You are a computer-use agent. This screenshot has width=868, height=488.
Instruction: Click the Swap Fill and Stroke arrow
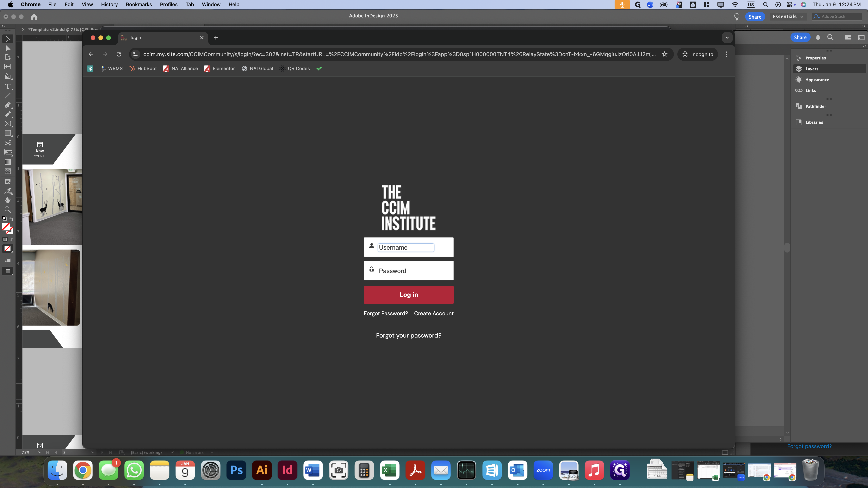pos(11,219)
